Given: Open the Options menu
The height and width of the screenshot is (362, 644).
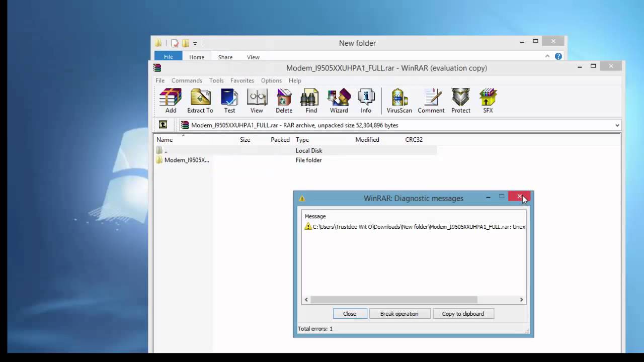Looking at the screenshot, I should (x=271, y=80).
